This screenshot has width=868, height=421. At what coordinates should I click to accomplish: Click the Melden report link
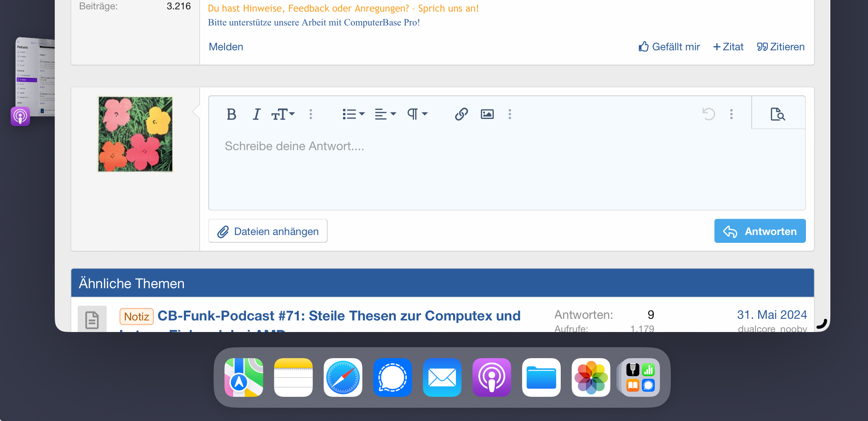point(226,47)
